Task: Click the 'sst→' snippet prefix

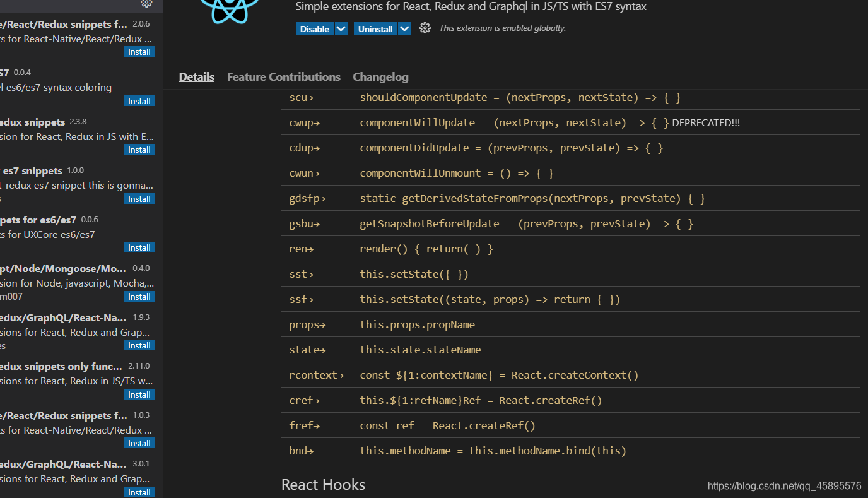Action: [x=302, y=275]
